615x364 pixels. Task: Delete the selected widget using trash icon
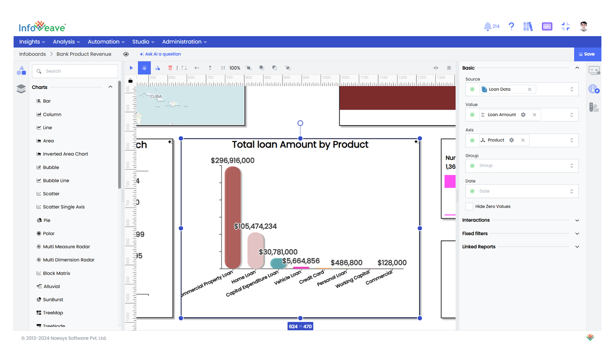click(170, 68)
